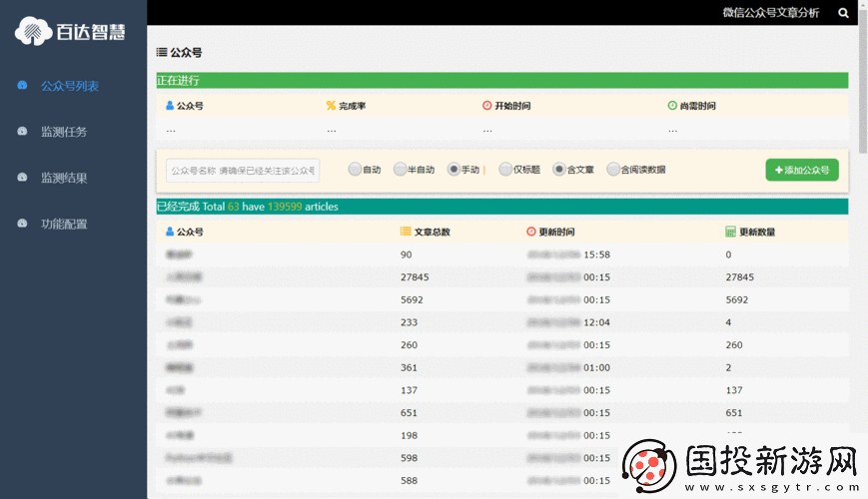Click article total cell 27845
Screen dimensions: 868x499
point(415,277)
